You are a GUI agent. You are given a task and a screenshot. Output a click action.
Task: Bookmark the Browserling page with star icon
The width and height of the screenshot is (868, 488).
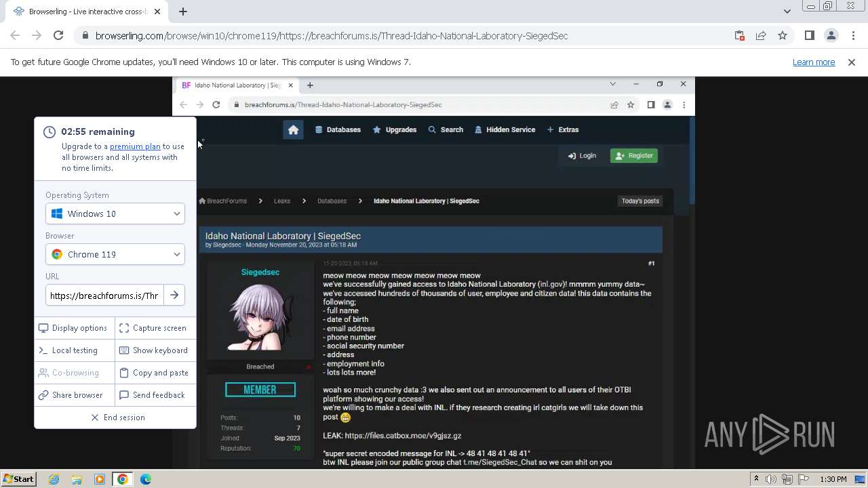click(783, 36)
